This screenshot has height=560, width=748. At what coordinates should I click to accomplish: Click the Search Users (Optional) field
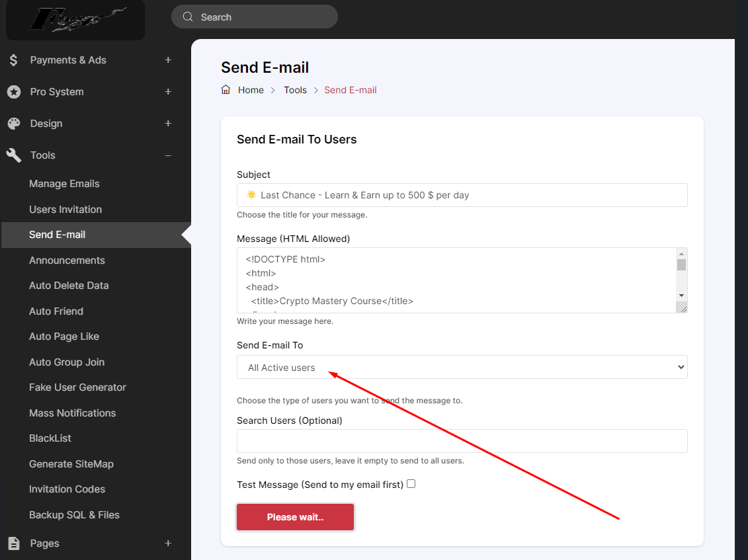pyautogui.click(x=462, y=441)
